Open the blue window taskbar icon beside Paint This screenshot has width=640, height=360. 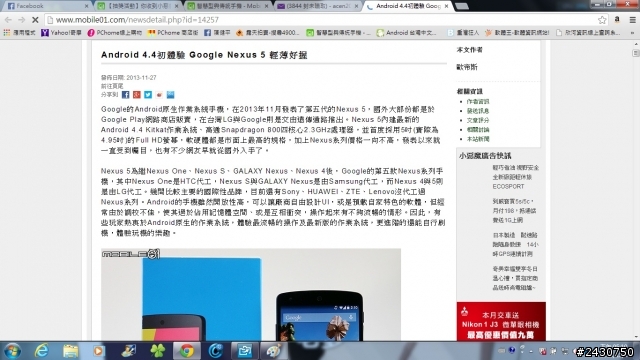point(244,351)
